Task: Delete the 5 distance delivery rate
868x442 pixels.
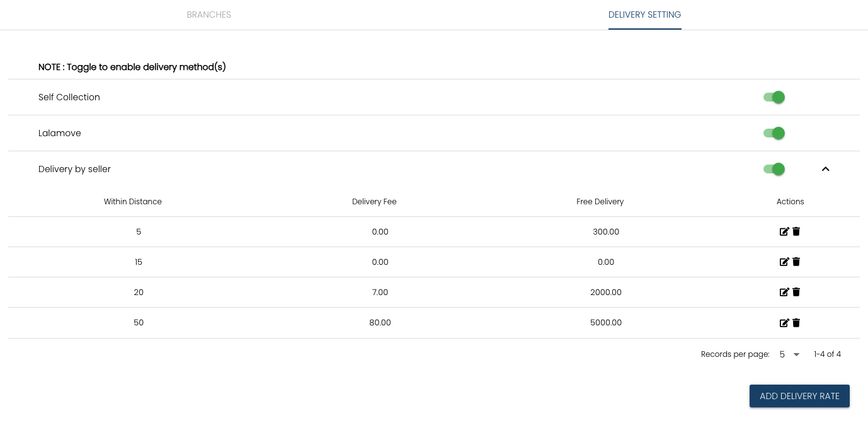Action: [x=796, y=231]
